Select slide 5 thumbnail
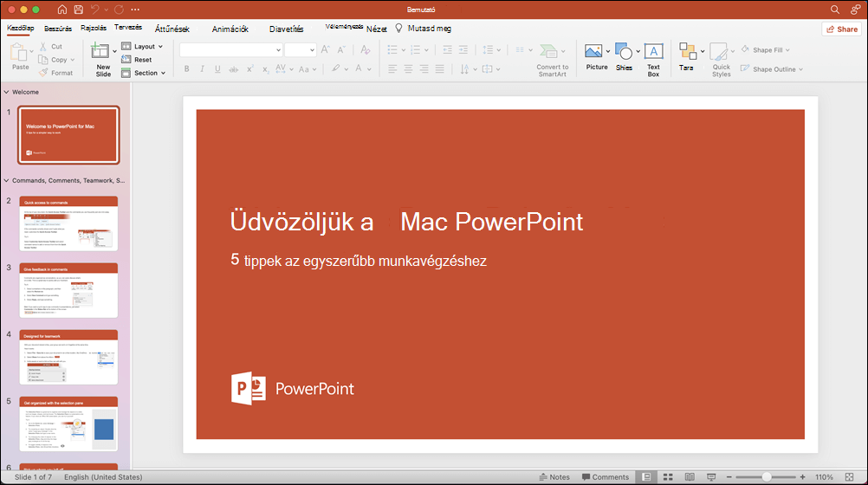Image resolution: width=868 pixels, height=485 pixels. (x=68, y=424)
